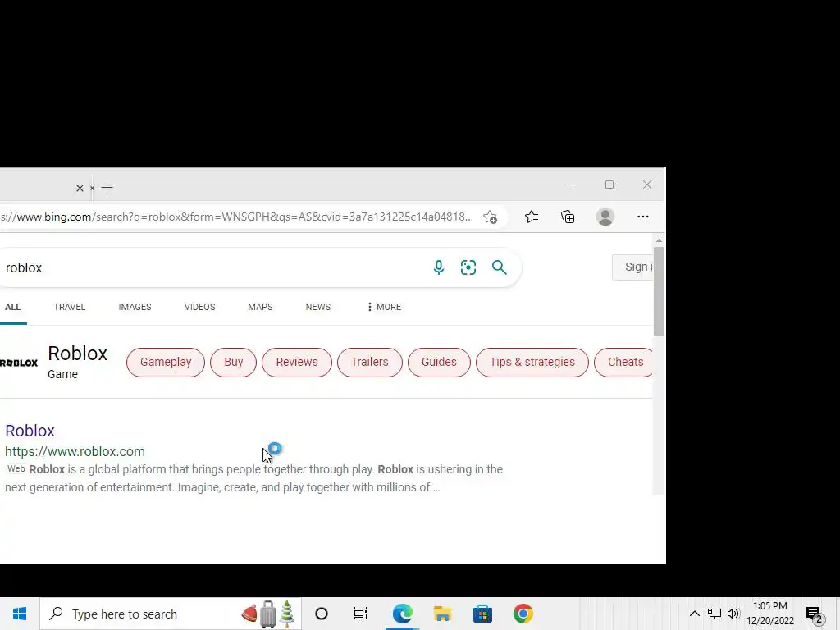840x630 pixels.
Task: Expand the MORE search categories menu
Action: click(384, 307)
